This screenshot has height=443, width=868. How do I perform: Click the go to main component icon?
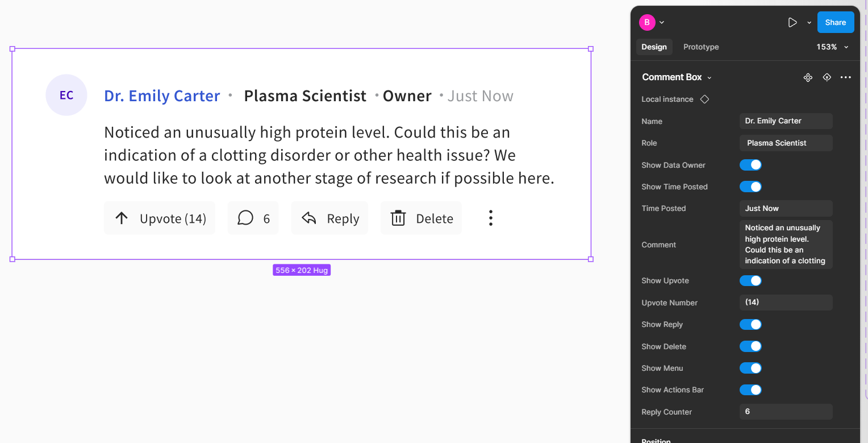808,77
